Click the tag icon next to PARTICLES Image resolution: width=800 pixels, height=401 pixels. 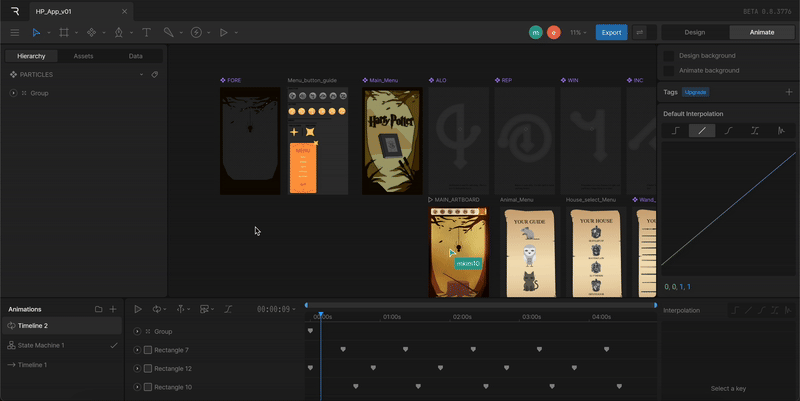[x=155, y=74]
